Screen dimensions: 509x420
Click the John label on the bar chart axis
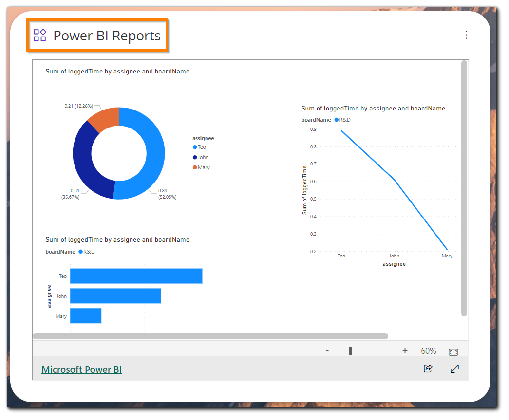[x=62, y=296]
